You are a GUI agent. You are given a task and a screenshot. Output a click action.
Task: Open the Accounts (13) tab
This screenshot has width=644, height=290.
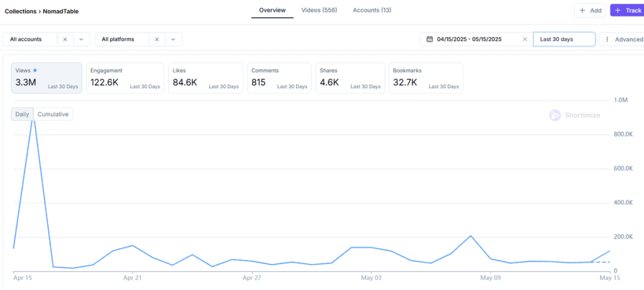pyautogui.click(x=372, y=10)
